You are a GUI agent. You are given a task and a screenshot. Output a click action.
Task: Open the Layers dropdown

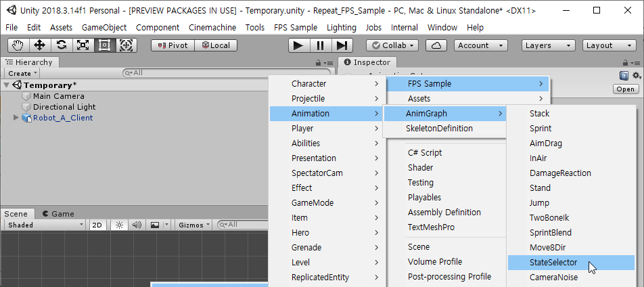coord(548,45)
